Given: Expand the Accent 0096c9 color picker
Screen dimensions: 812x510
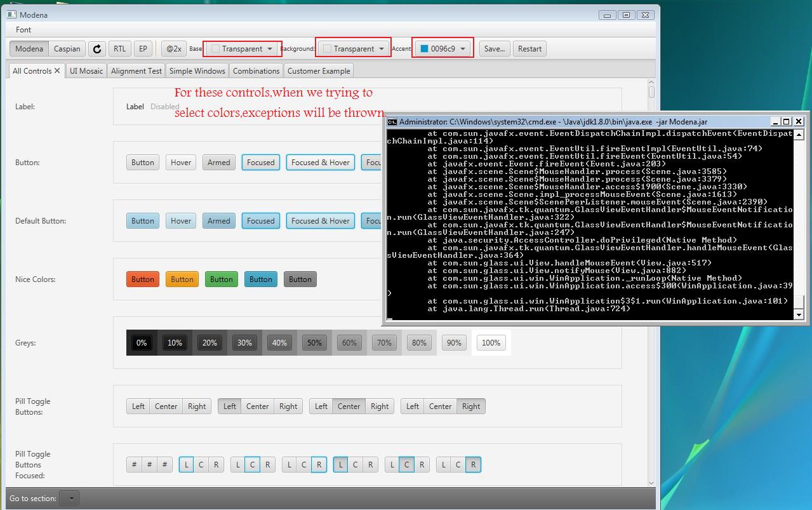Looking at the screenshot, I should click(x=443, y=49).
